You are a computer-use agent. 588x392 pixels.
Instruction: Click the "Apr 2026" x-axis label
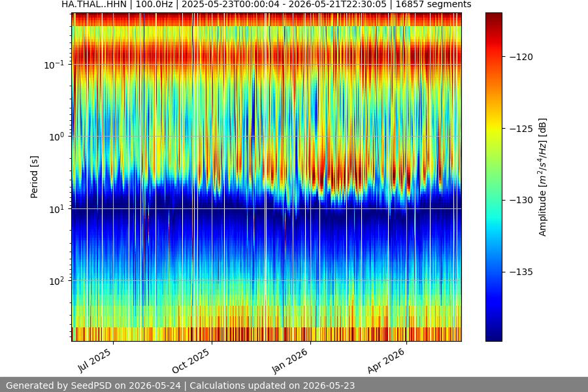pyautogui.click(x=386, y=361)
